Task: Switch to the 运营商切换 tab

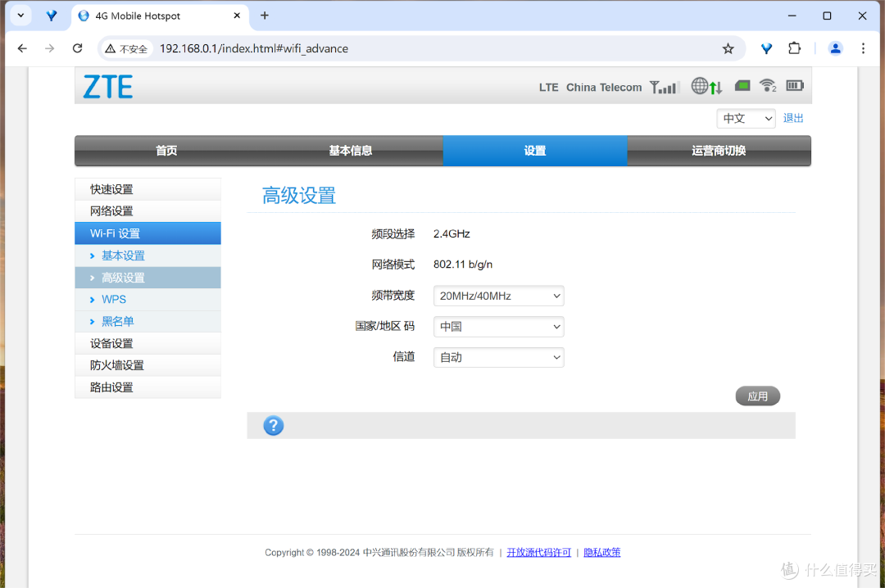Action: (x=719, y=151)
